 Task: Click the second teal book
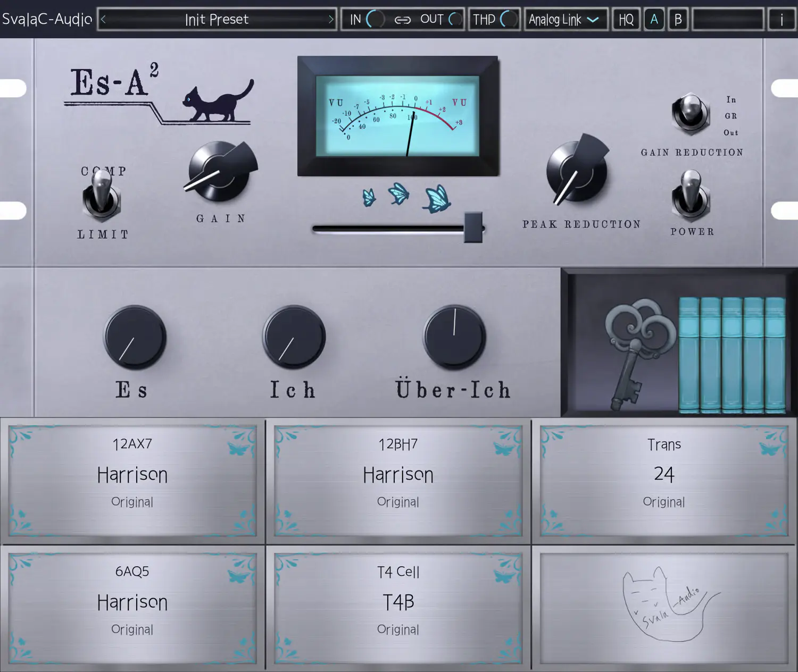coord(710,355)
